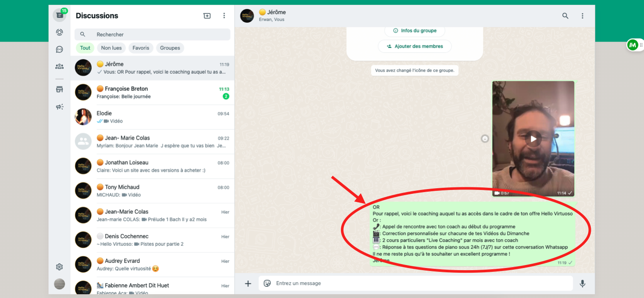Open Jean-Marie Colas chat from Hier
This screenshot has height=298, width=644.
coord(152,215)
